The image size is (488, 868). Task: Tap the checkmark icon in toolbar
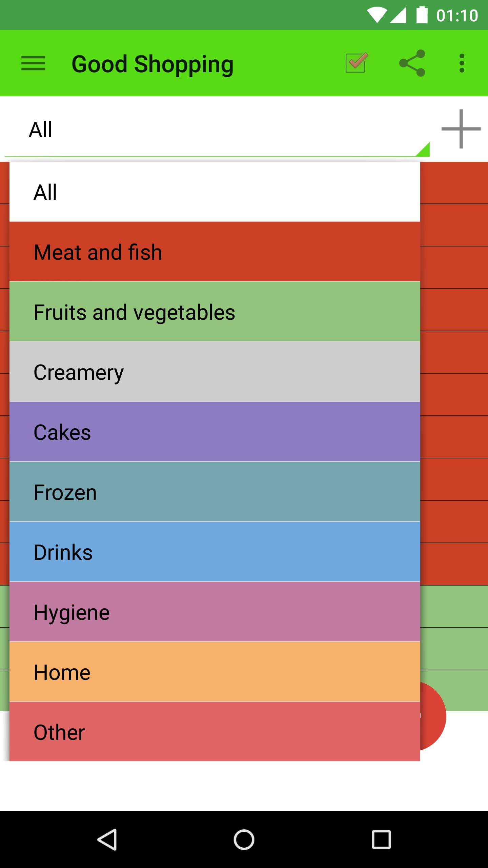click(x=356, y=63)
